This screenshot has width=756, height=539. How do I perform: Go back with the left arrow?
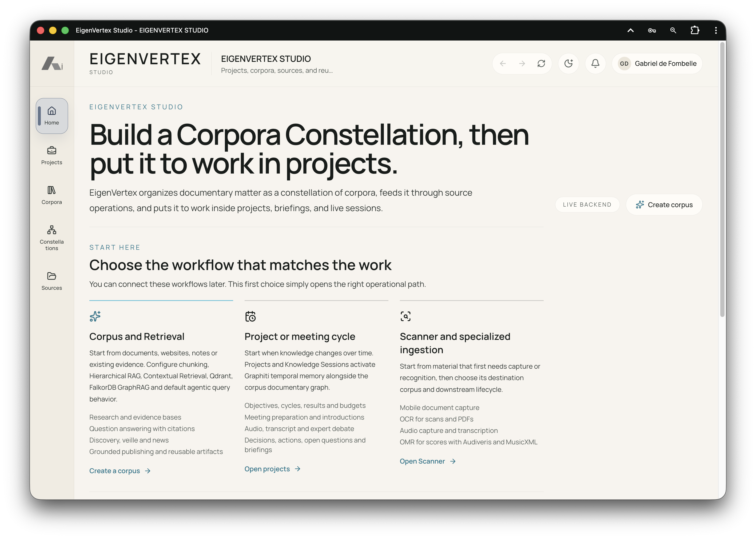[503, 63]
